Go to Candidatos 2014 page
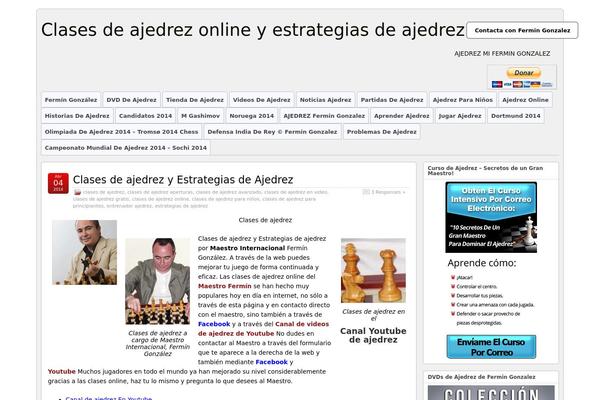The width and height of the screenshot is (600, 400). [x=145, y=116]
